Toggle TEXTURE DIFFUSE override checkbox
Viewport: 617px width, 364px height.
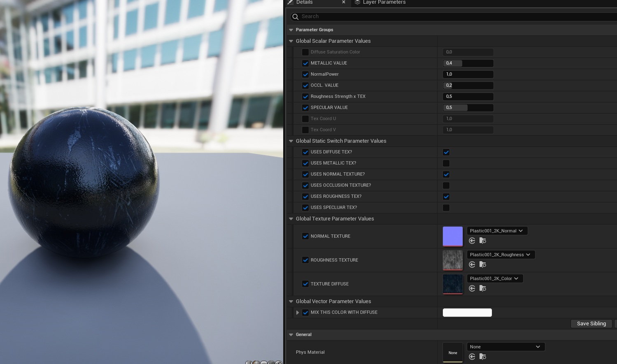(x=305, y=284)
